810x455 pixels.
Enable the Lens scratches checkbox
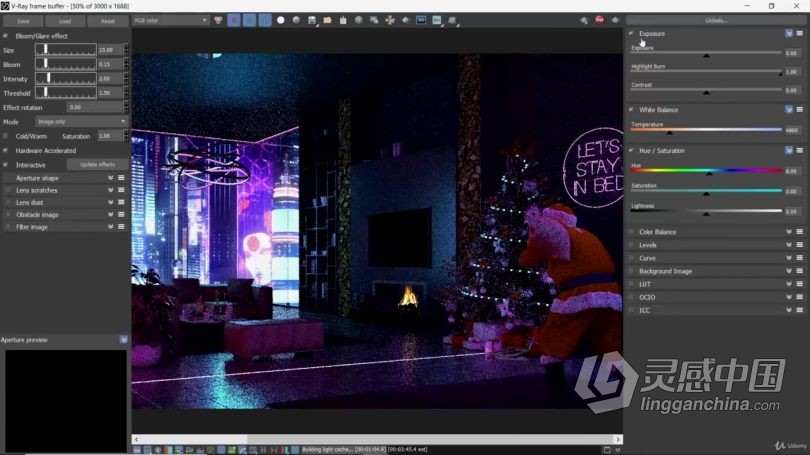[8, 190]
